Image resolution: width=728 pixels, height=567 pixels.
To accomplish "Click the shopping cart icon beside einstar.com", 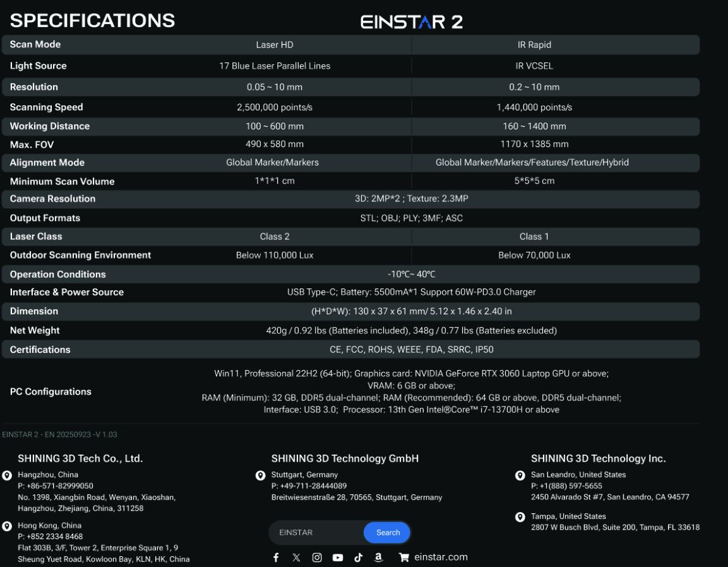I will [404, 558].
